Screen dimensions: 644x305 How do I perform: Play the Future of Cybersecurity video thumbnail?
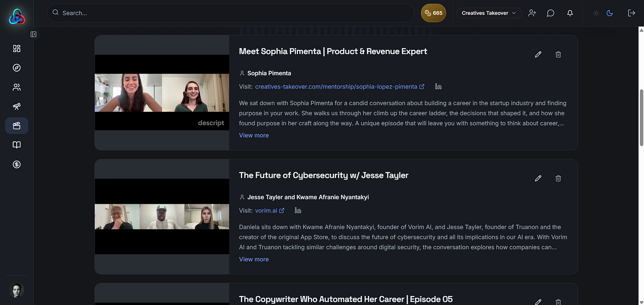pyautogui.click(x=162, y=217)
